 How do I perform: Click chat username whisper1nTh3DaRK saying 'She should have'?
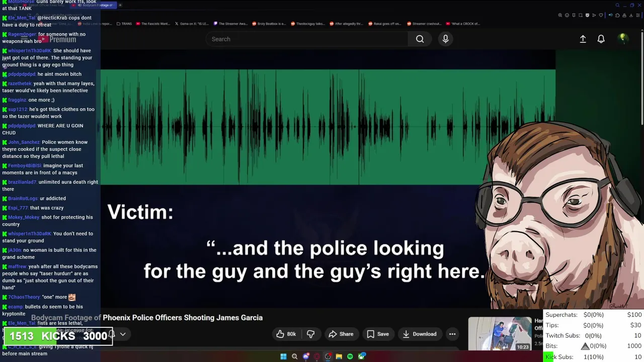click(x=30, y=51)
